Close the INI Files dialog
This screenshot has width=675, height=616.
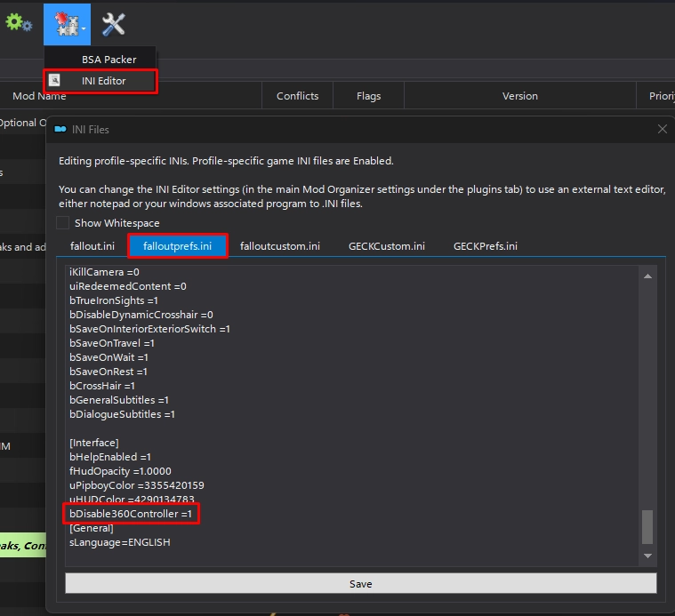tap(662, 129)
